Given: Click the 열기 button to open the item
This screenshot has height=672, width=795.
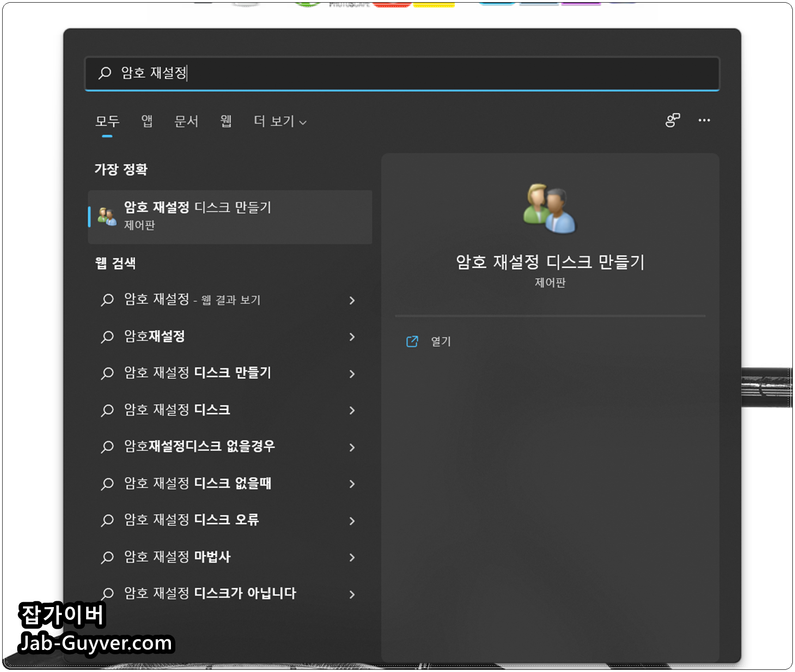Looking at the screenshot, I should click(x=439, y=341).
